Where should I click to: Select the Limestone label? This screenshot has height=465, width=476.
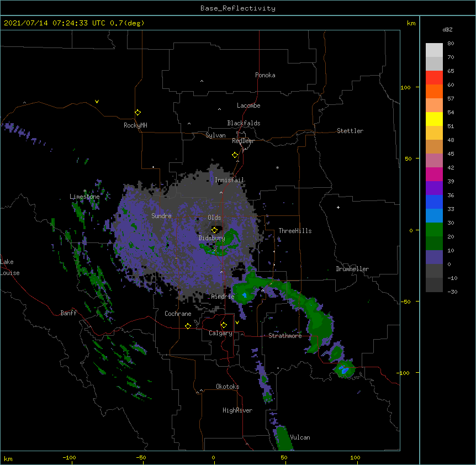pos(84,197)
